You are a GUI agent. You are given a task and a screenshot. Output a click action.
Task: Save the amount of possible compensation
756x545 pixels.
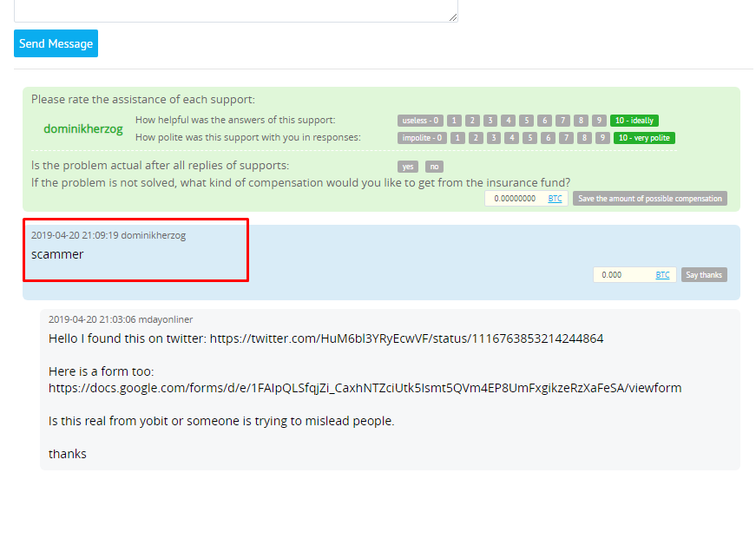coord(650,199)
